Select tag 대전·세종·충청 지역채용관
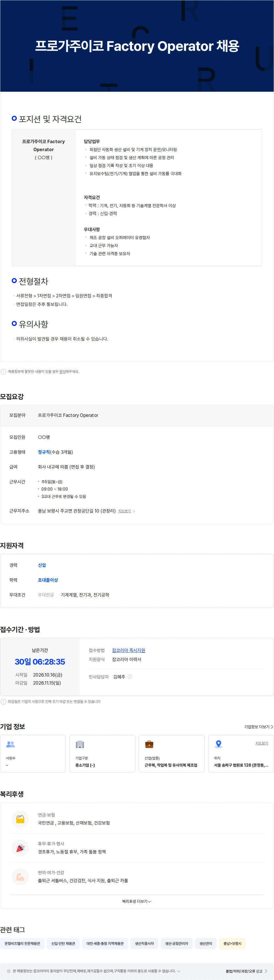The height and width of the screenshot is (980, 274). coord(105,943)
